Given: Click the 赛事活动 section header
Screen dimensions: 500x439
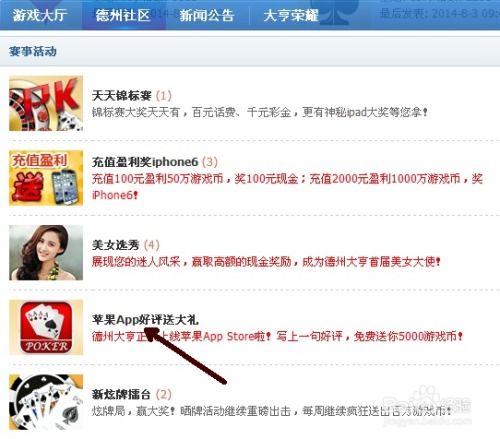Looking at the screenshot, I should (x=33, y=51).
